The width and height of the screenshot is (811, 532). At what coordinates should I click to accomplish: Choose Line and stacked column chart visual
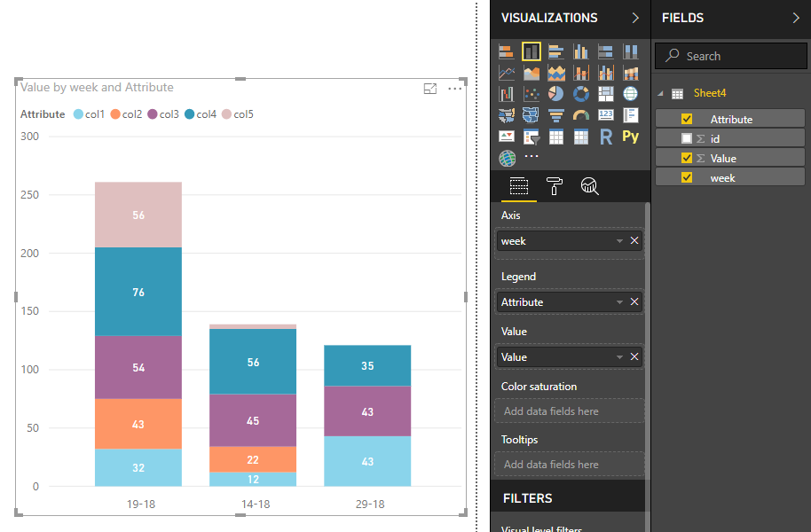[x=581, y=73]
